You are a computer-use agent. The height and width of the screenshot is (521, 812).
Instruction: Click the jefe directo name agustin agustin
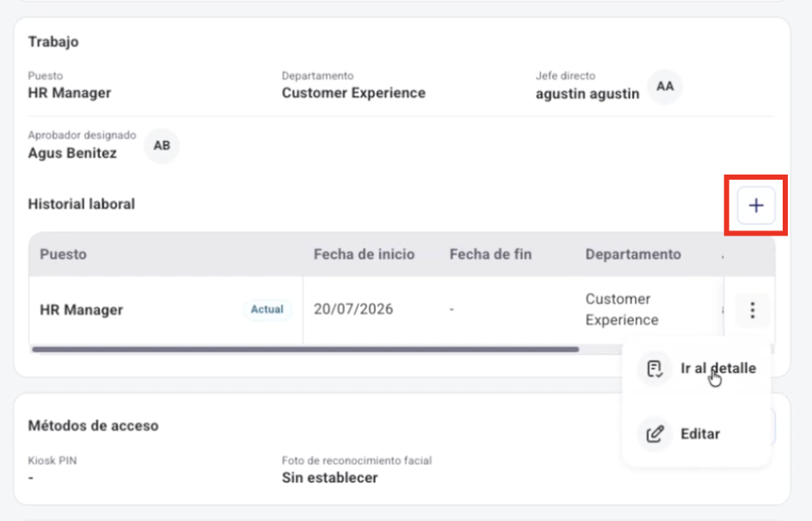[x=587, y=94]
